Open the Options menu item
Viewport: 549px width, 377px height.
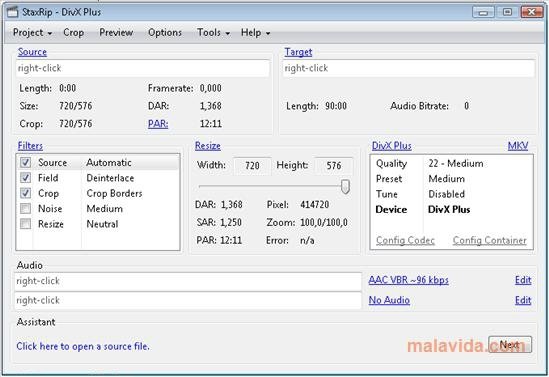tap(165, 33)
